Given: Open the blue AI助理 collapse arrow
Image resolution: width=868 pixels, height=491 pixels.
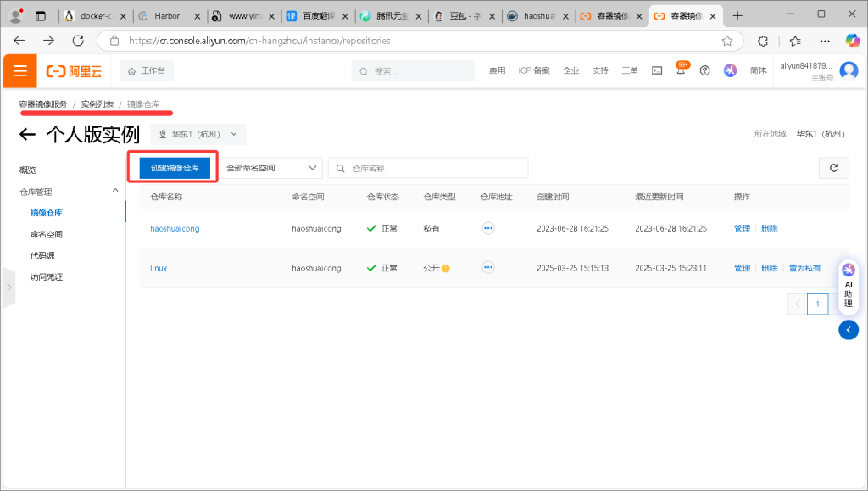Looking at the screenshot, I should tap(849, 330).
